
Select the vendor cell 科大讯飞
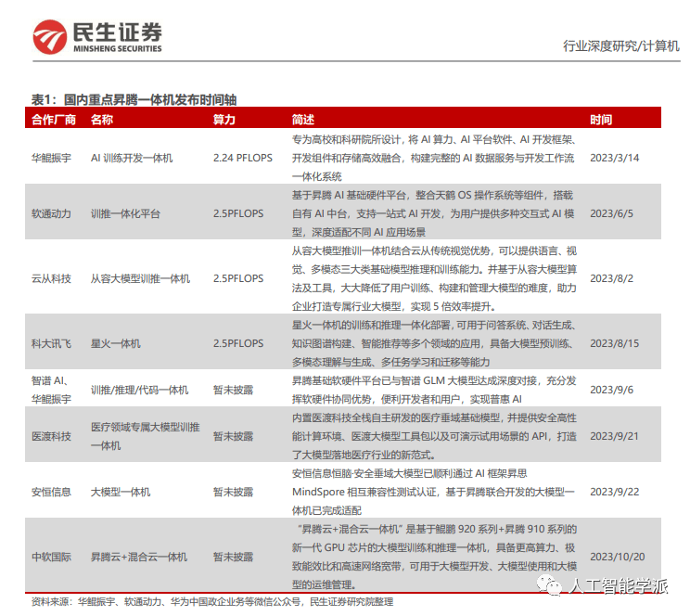51,343
